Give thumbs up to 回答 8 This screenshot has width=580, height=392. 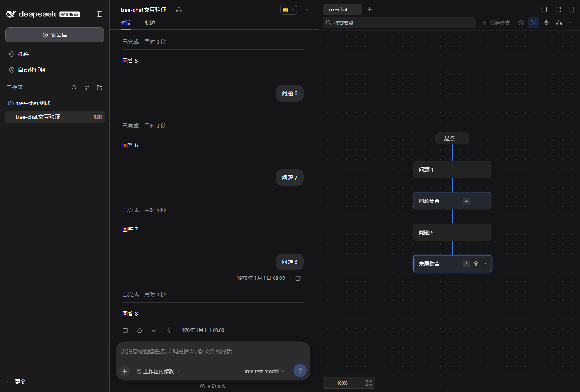tap(140, 330)
